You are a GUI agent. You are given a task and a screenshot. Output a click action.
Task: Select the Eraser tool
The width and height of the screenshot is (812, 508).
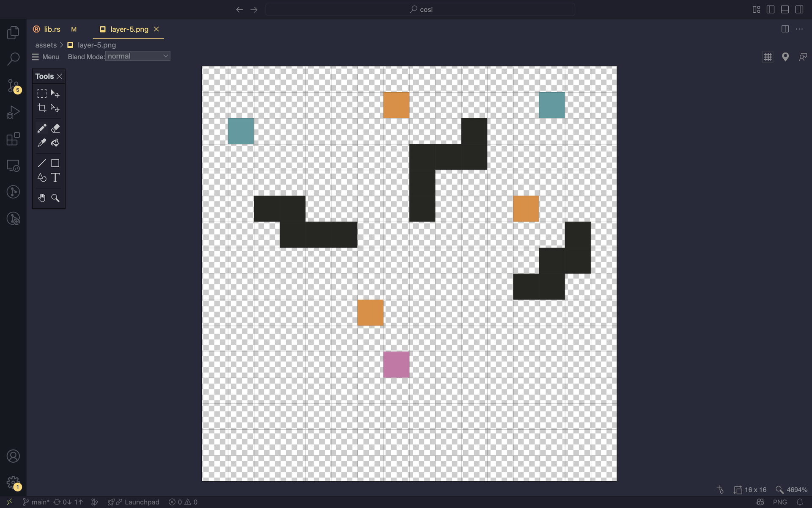pos(55,128)
